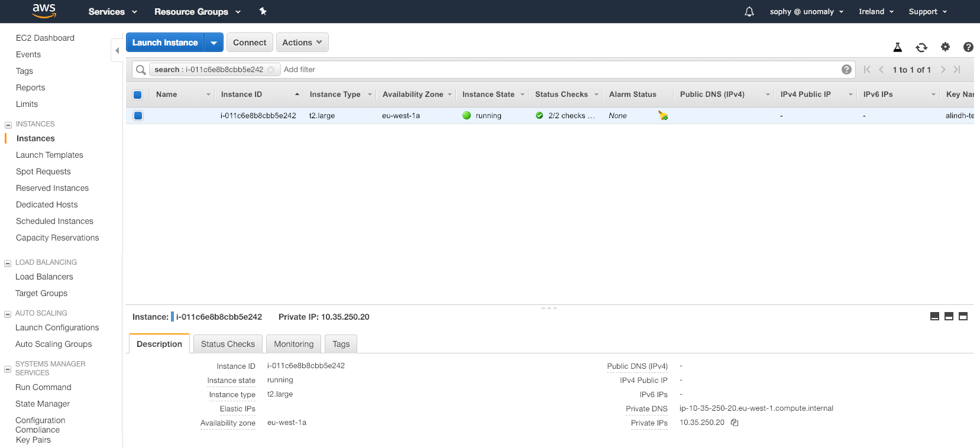Screen dimensions: 980x448
Task: Click the search magnifier icon
Action: [x=141, y=70]
